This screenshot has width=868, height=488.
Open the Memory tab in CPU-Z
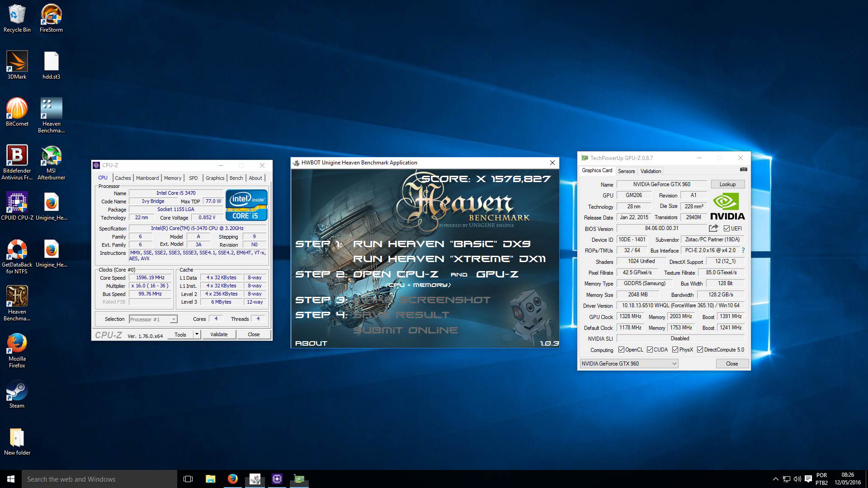(173, 178)
